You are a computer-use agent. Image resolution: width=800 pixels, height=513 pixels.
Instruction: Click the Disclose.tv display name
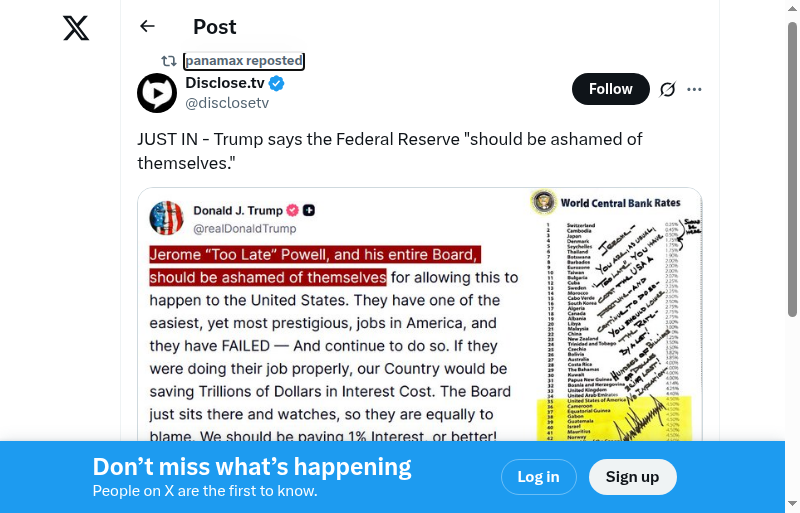225,84
